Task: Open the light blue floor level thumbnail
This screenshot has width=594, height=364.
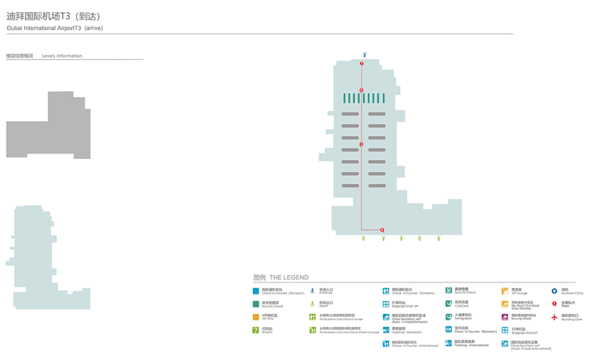Action: coord(48,258)
